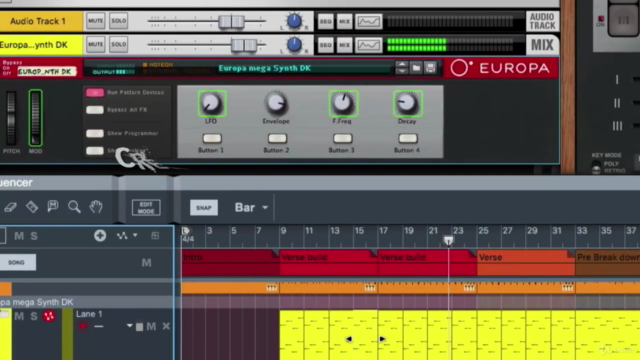Click the LFO knob
The height and width of the screenshot is (360, 640).
pyautogui.click(x=211, y=104)
